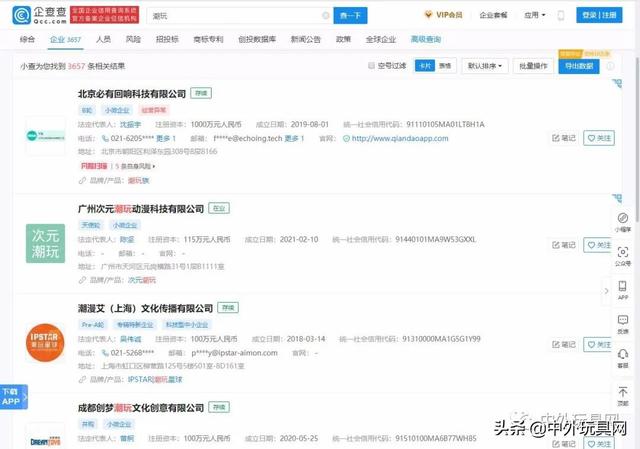Click phone icon for 021-5268**** number
This screenshot has width=640, height=449.
(105, 353)
